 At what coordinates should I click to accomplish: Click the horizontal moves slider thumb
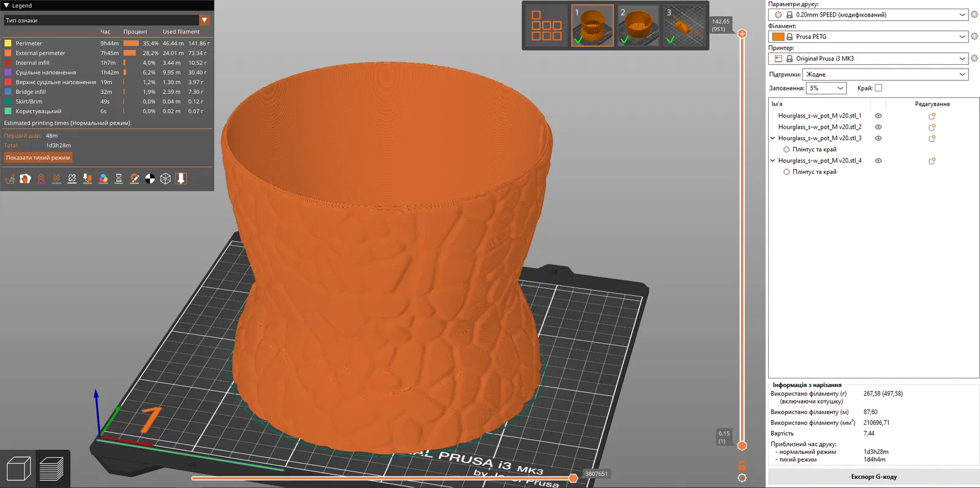(x=573, y=478)
